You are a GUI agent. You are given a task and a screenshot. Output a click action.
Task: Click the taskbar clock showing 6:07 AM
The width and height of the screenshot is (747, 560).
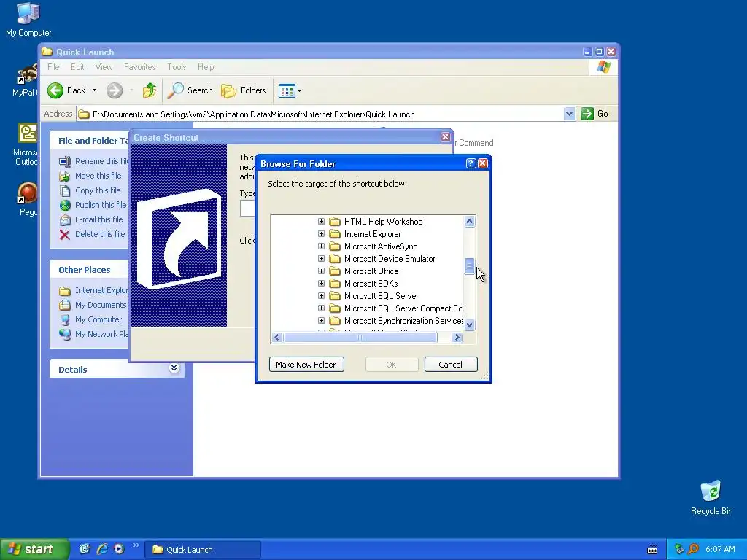720,549
